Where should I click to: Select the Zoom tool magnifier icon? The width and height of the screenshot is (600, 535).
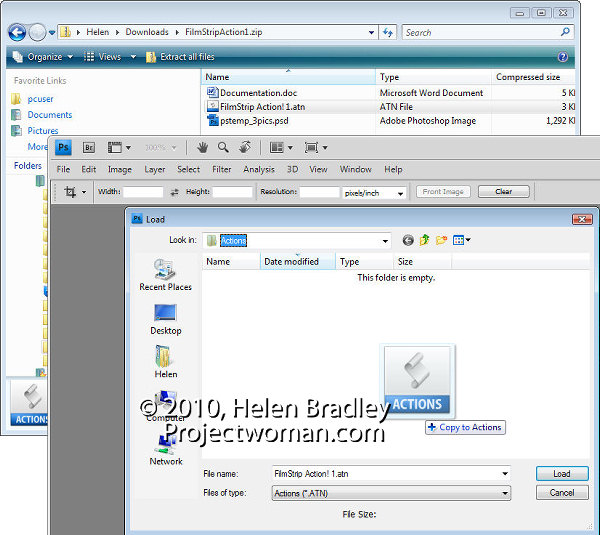(x=223, y=147)
